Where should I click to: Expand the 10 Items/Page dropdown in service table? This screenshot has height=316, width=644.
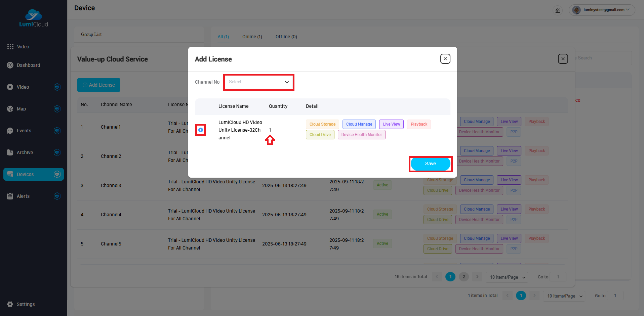[x=507, y=277]
